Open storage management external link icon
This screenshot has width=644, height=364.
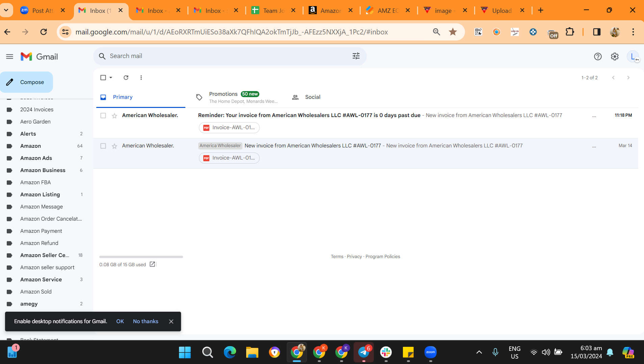pyautogui.click(x=153, y=264)
